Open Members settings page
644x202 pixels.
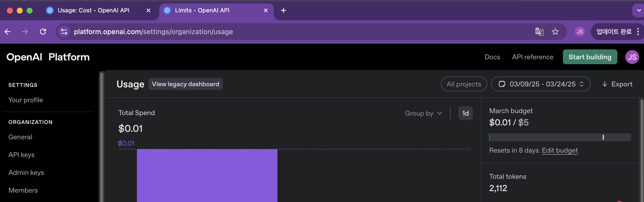pos(23,190)
